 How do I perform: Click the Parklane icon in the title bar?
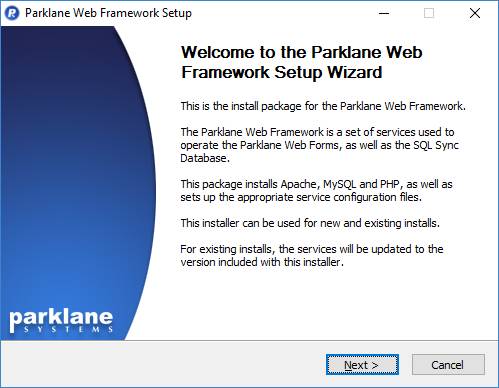(x=12, y=13)
